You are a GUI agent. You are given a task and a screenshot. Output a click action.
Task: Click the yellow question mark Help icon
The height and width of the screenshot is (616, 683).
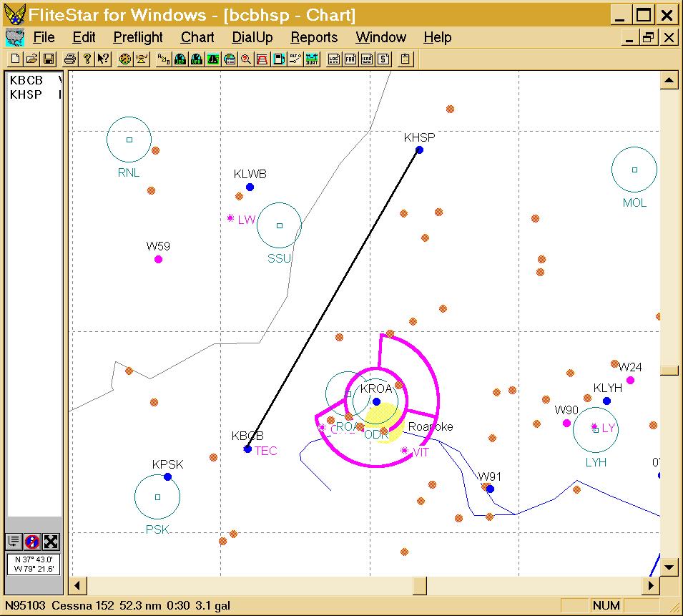[x=87, y=59]
